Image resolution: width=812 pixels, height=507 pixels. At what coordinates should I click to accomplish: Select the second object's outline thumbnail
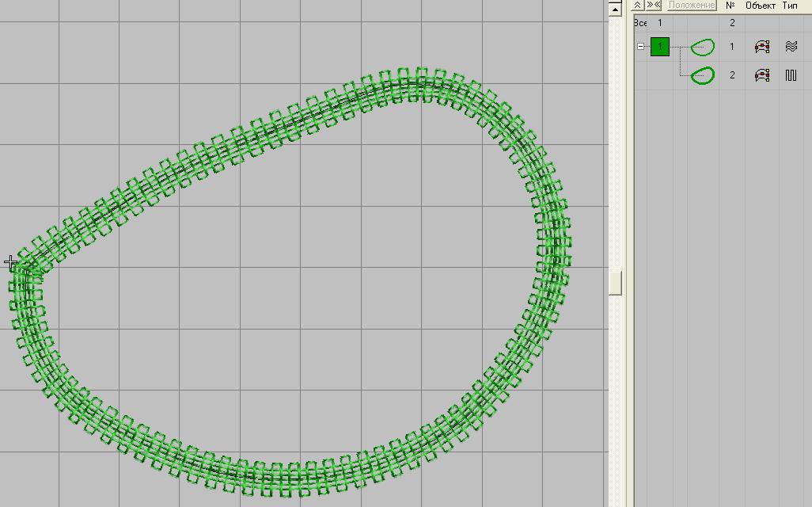tap(702, 75)
